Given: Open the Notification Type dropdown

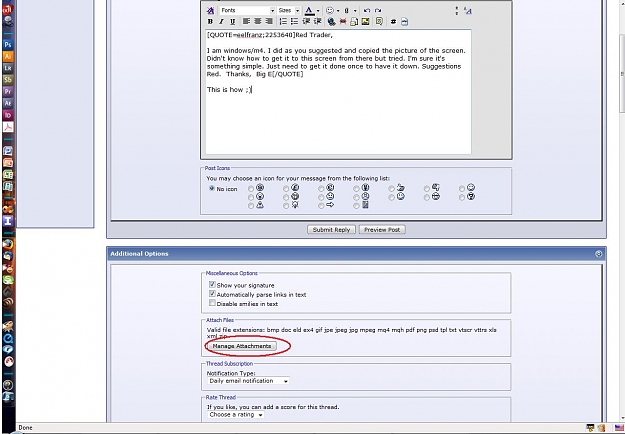Looking at the screenshot, I should click(x=248, y=381).
